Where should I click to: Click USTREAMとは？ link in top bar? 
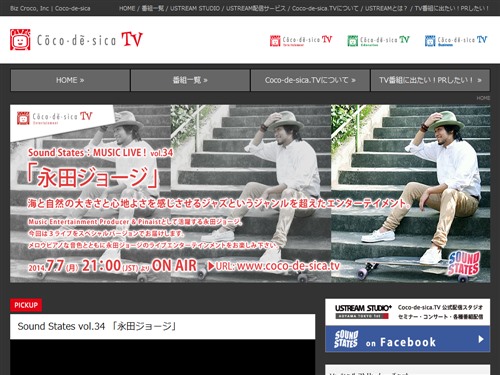coord(386,8)
